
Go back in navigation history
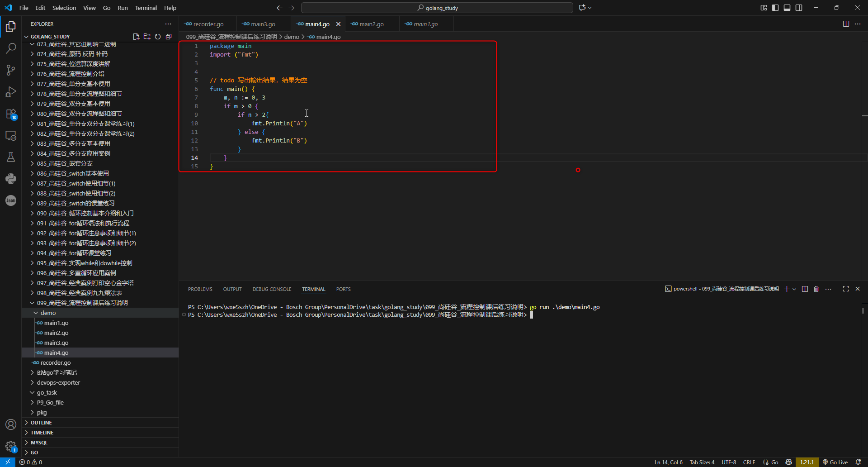[279, 8]
